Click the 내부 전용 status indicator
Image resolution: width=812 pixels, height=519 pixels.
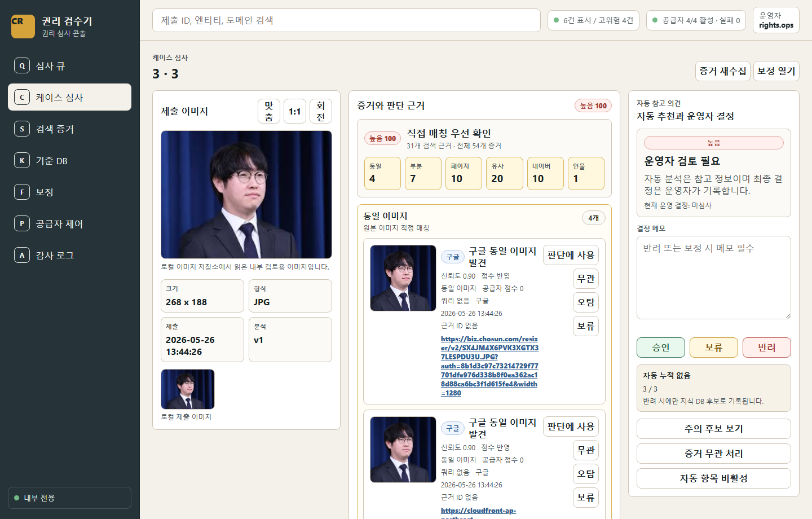tap(69, 498)
